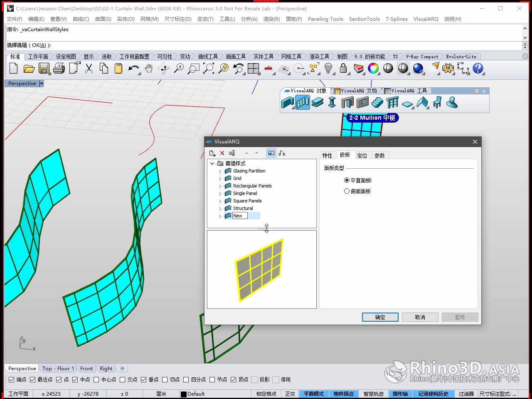This screenshot has height=399, width=532.
Task: Toggle the 最近点 osnap checkbox
Action: pos(33,379)
